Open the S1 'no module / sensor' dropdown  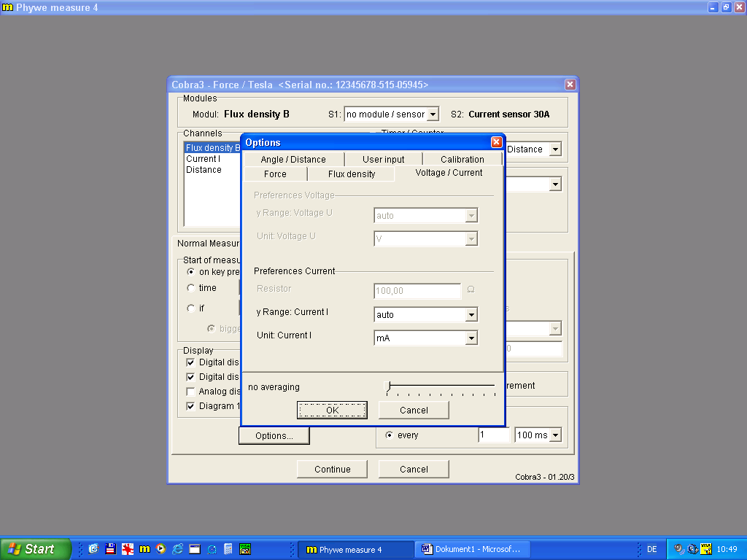tap(433, 114)
